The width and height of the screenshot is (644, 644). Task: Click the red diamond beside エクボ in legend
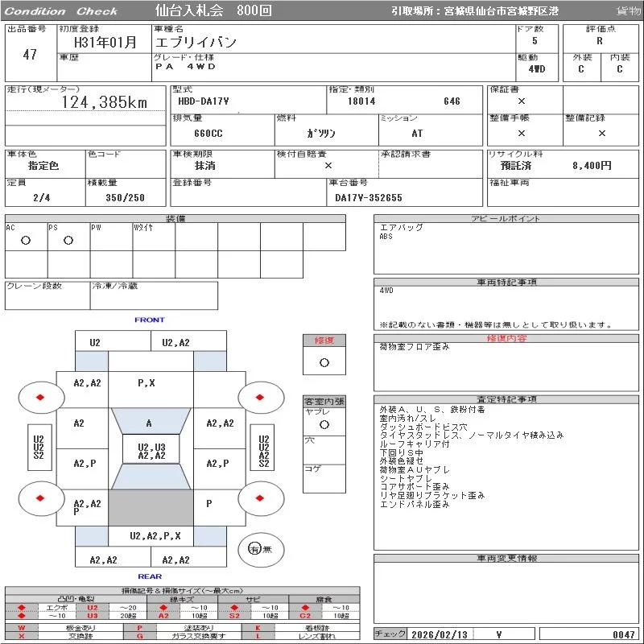coord(23,608)
